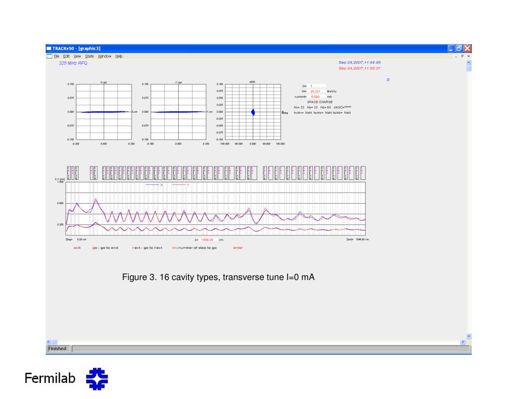
Task: Open the Edit menu
Action: pos(66,56)
